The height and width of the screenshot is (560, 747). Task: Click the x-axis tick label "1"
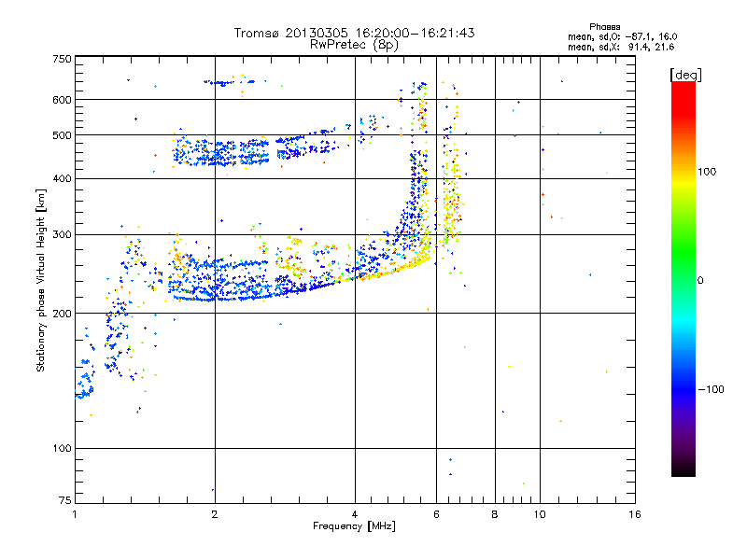[75, 514]
